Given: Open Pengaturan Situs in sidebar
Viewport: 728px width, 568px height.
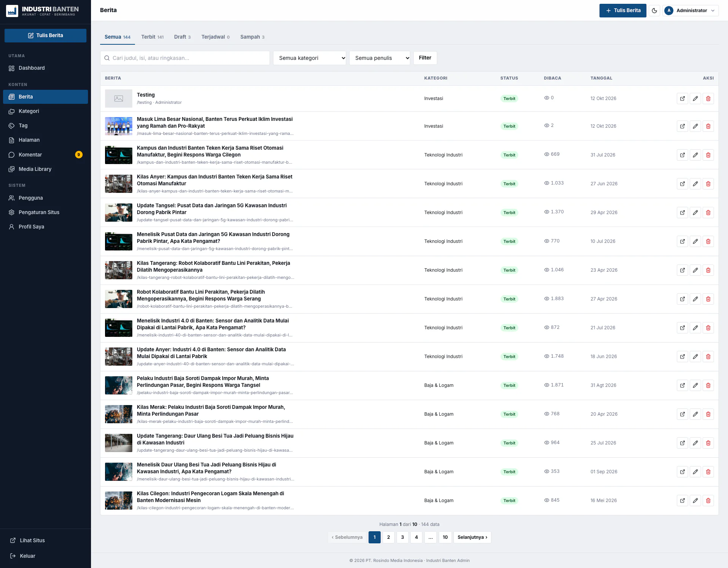Looking at the screenshot, I should tap(45, 212).
